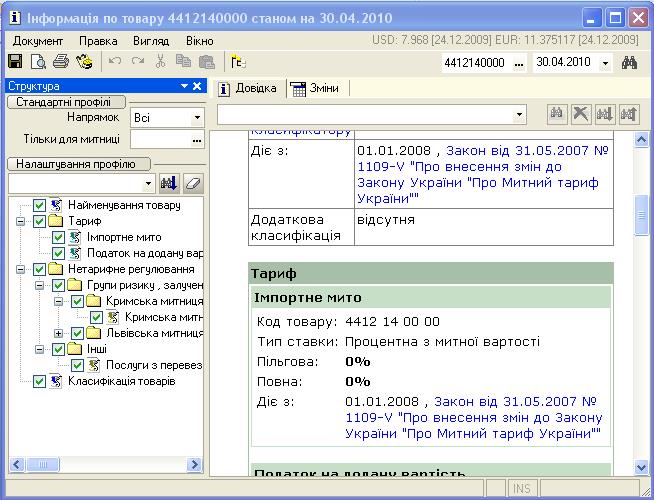Click the product code input field 4412140000
Image resolution: width=654 pixels, height=500 pixels.
pos(476,63)
